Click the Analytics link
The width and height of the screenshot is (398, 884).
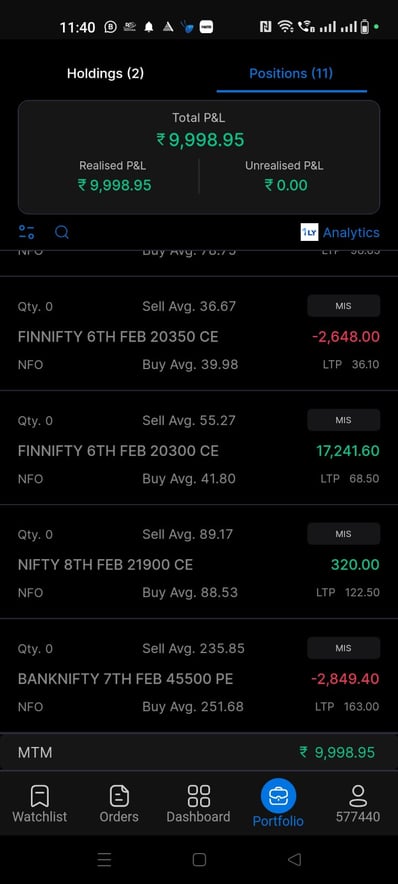coord(351,232)
